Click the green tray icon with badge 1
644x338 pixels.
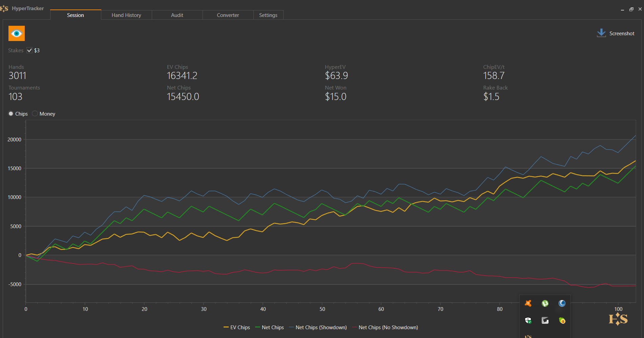(x=562, y=320)
